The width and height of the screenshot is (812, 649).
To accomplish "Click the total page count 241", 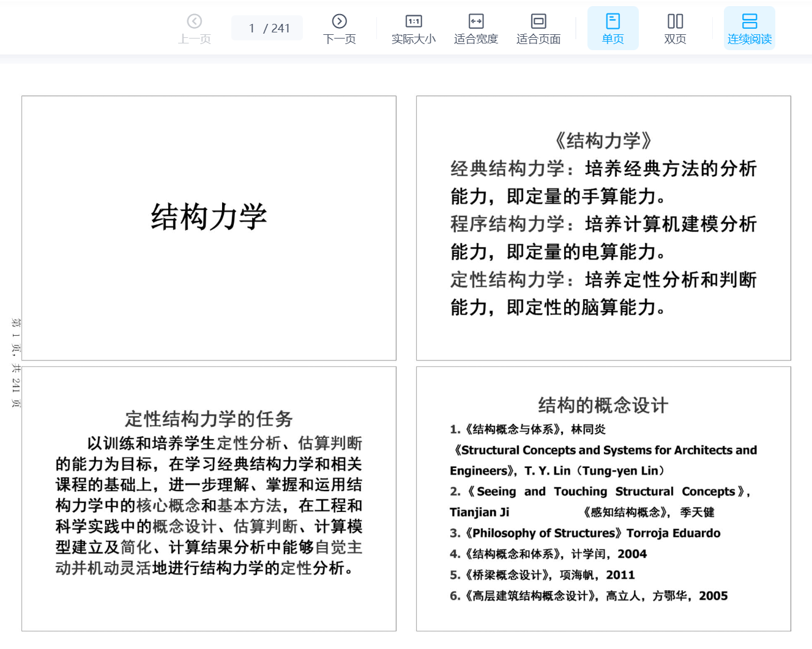I will [x=281, y=28].
